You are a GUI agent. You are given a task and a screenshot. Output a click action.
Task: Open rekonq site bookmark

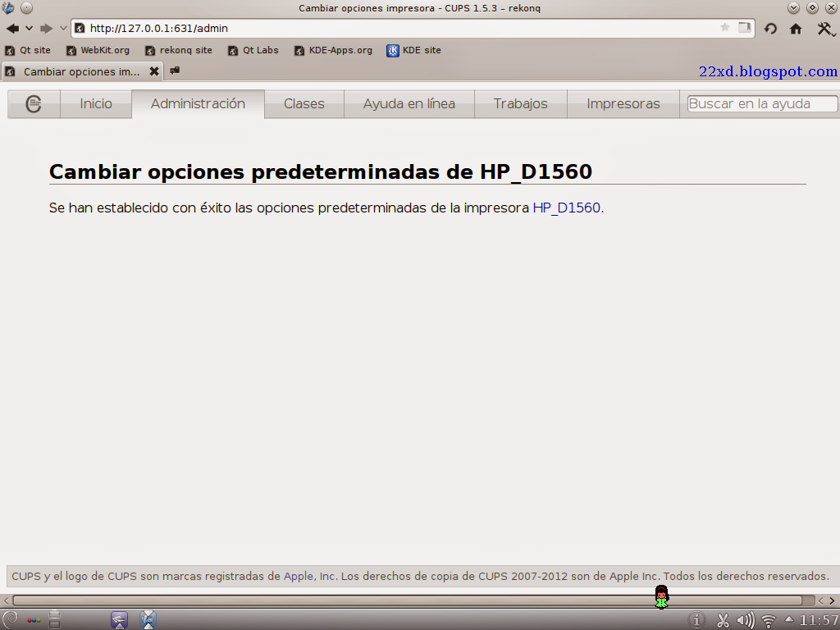click(x=179, y=50)
